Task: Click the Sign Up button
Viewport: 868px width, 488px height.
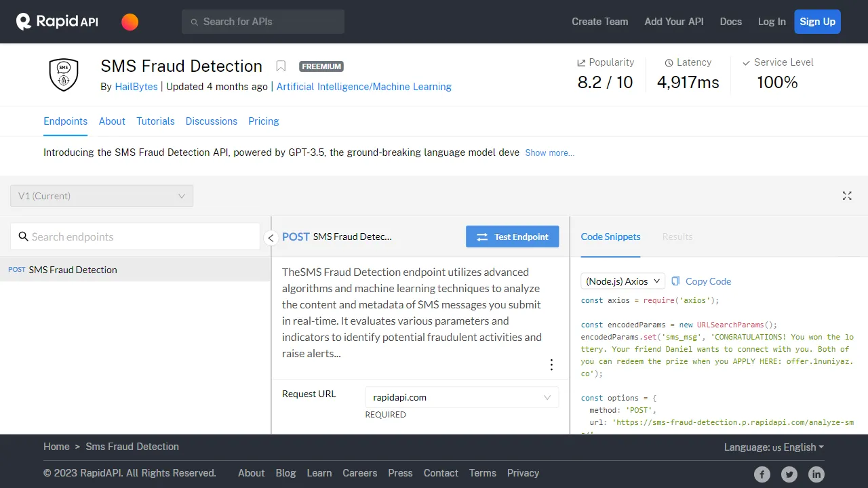Action: 817,22
